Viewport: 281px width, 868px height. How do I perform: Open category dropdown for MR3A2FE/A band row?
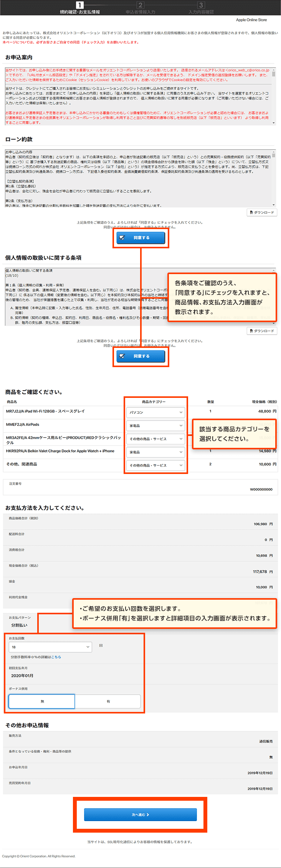click(x=155, y=439)
